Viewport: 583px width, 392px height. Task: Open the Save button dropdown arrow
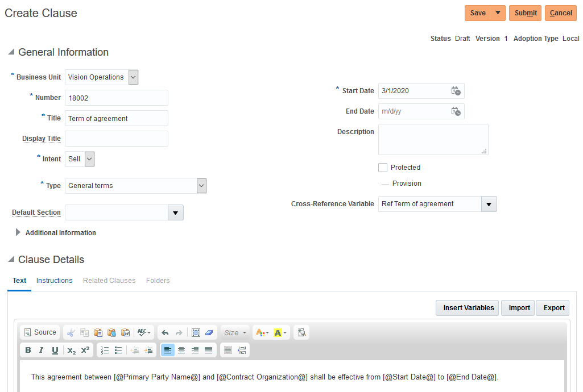tap(498, 13)
